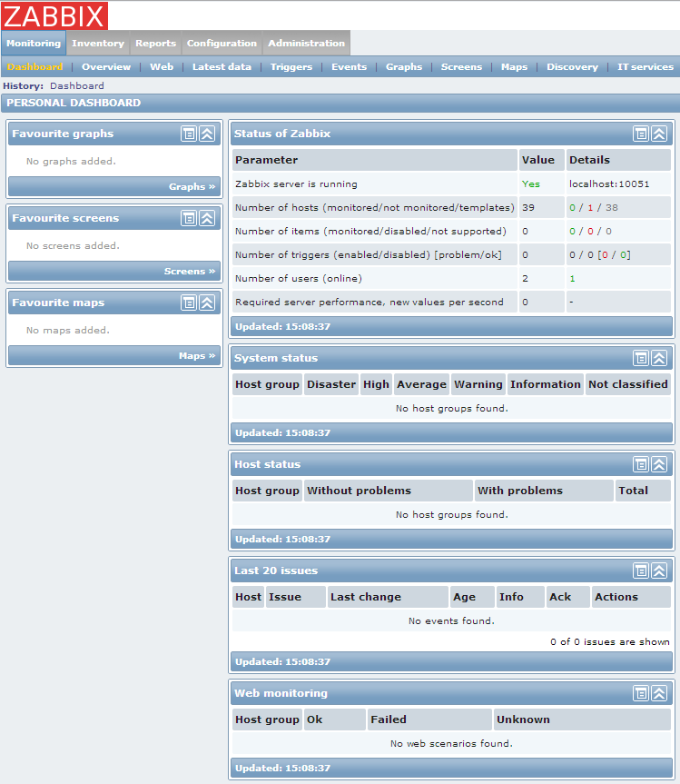Click the Not classified column header
Viewport: 680px width, 784px height.
(628, 384)
